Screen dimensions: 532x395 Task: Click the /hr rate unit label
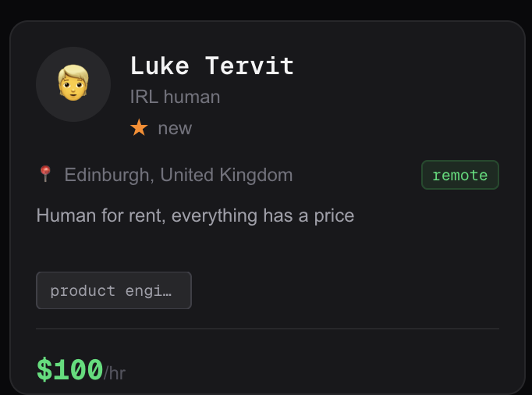[115, 373]
